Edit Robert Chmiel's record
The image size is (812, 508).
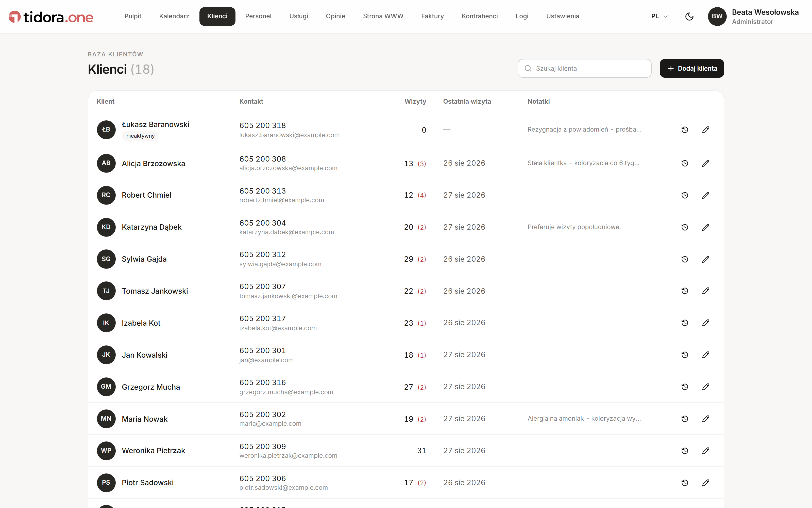[706, 195]
